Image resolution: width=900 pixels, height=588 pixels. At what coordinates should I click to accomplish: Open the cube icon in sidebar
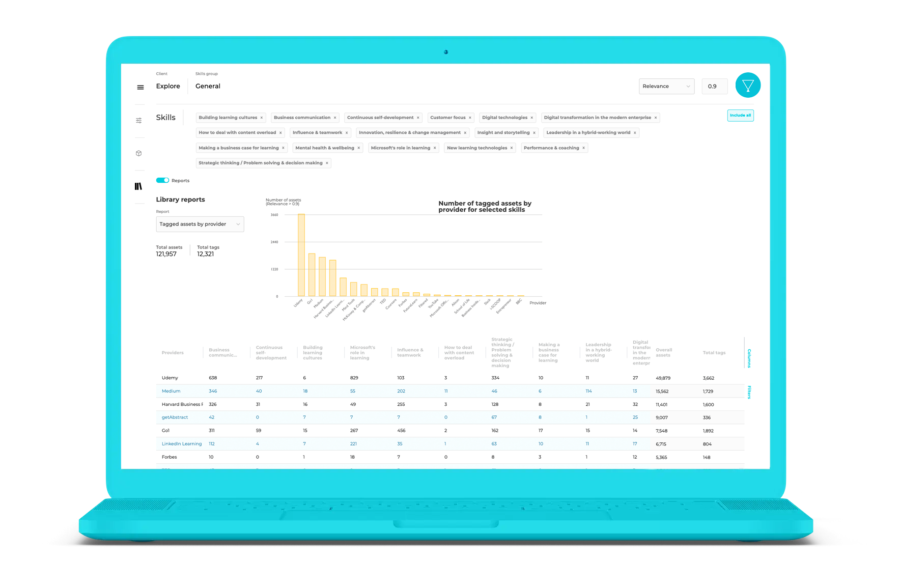(139, 153)
